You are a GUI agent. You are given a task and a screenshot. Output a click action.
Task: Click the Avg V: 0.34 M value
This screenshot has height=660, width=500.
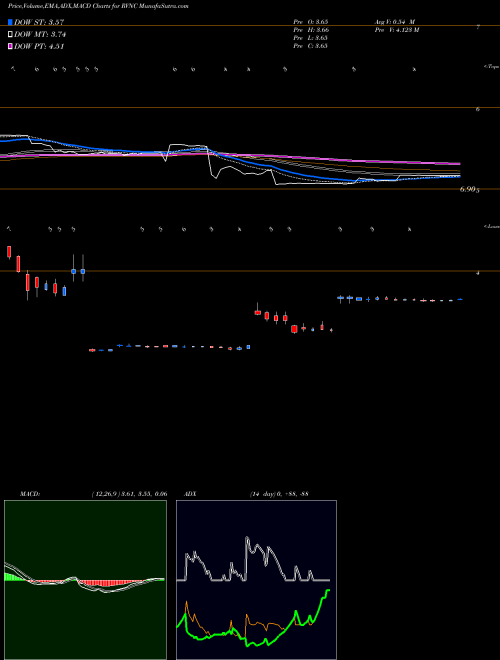[395, 21]
